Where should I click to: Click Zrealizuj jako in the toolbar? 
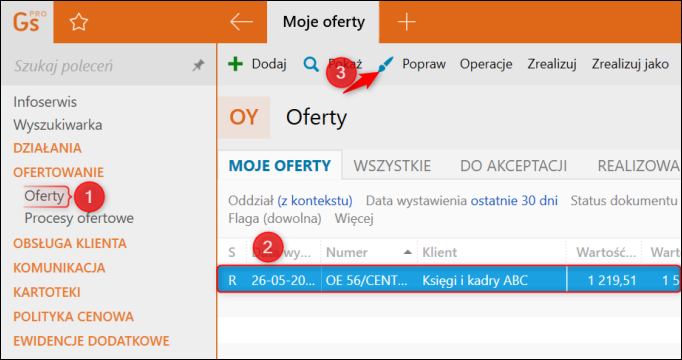(630, 64)
